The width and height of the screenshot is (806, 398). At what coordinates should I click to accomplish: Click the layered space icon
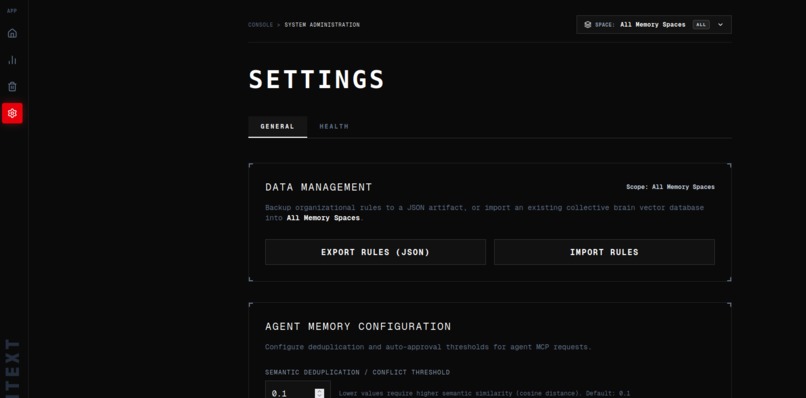pos(588,24)
